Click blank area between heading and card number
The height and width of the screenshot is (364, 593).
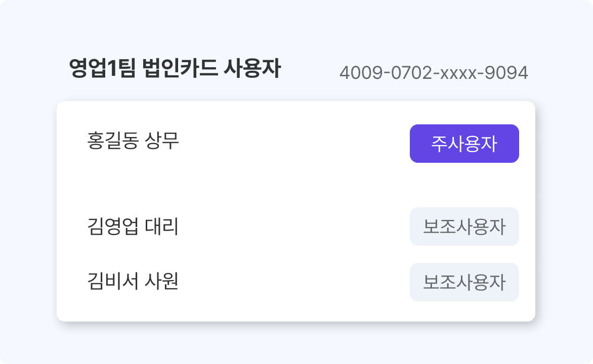310,71
